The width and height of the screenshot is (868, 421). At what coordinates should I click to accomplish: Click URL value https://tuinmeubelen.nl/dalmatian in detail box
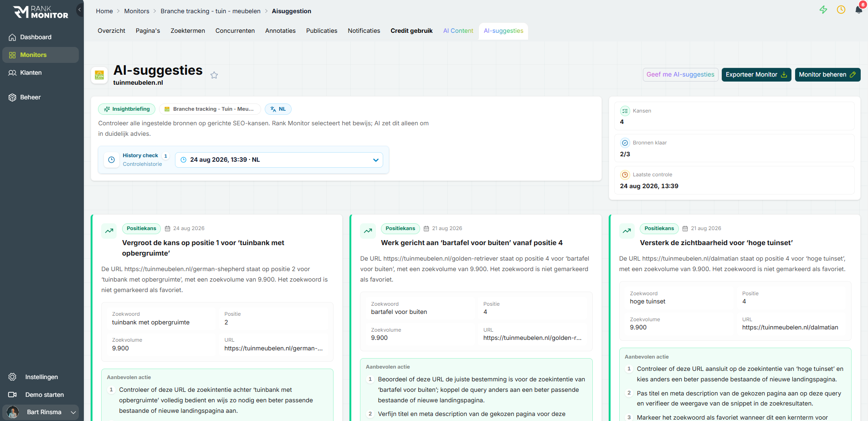[x=790, y=327]
